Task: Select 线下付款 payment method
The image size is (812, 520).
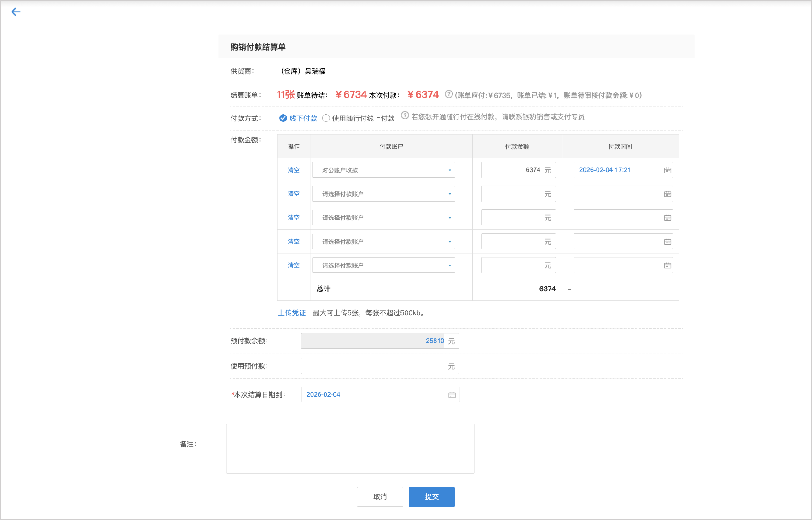Action: 284,118
